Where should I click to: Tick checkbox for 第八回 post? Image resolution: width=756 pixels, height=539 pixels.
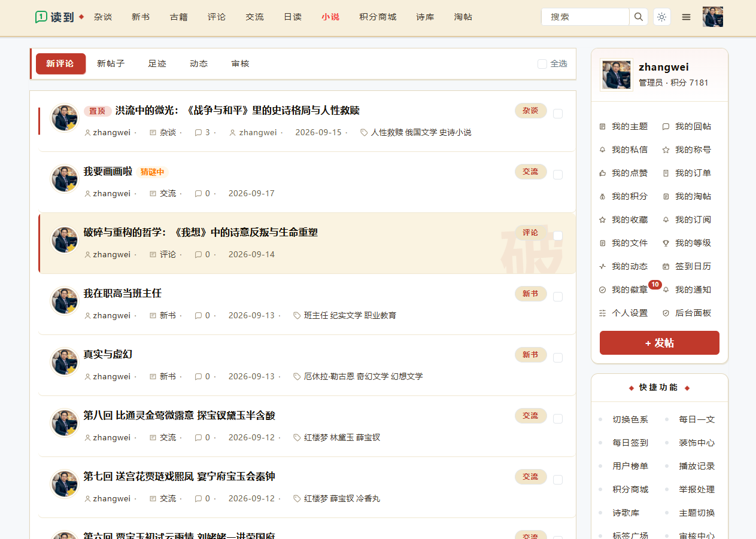click(558, 419)
